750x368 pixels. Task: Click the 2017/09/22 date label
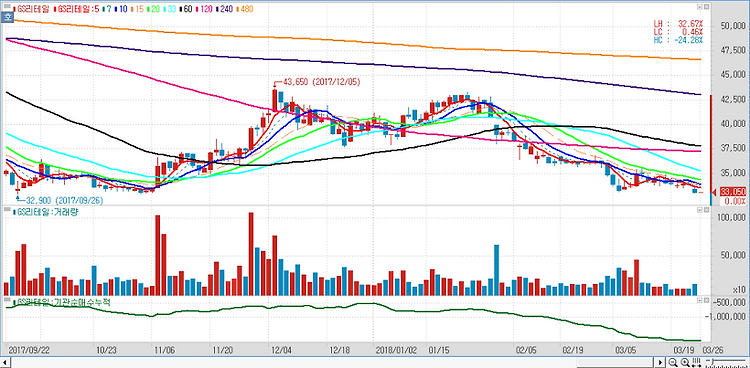[29, 350]
